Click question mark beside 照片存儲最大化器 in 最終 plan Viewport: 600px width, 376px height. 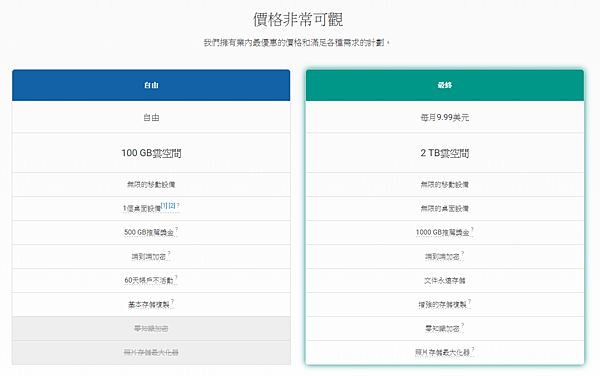(473, 350)
